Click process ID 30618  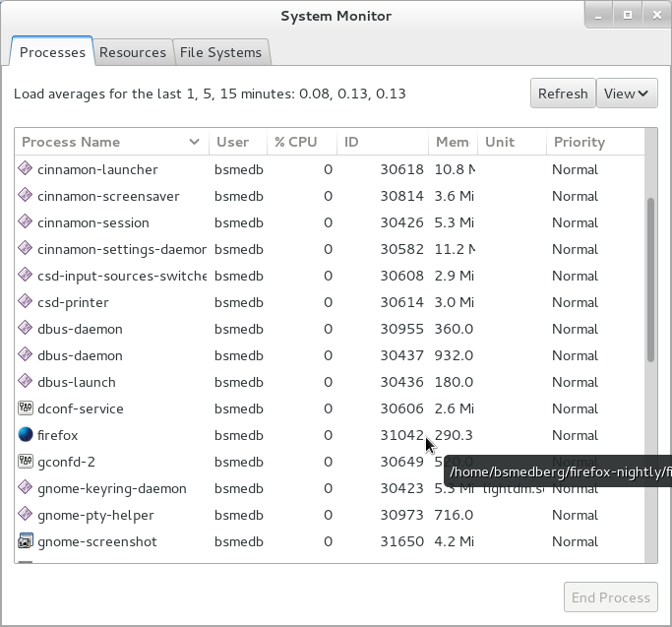point(402,169)
